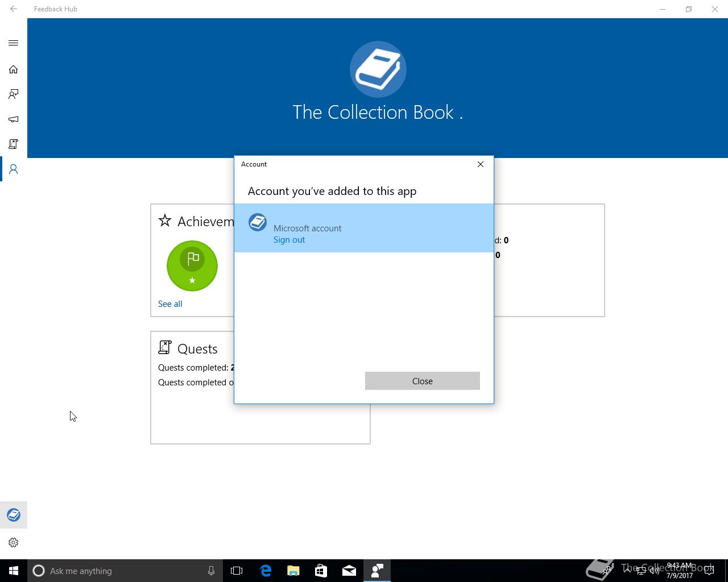Minimize the Feedback Hub window
The width and height of the screenshot is (728, 582).
pyautogui.click(x=663, y=9)
